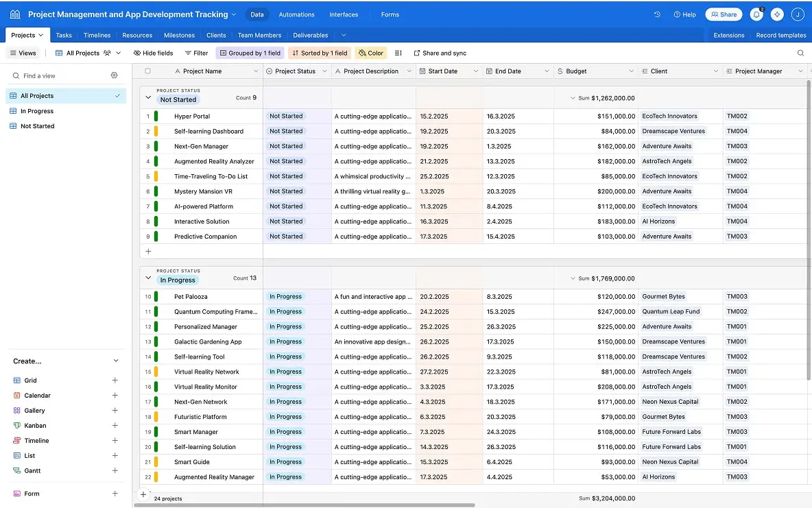The width and height of the screenshot is (812, 508).
Task: Toggle the select-all records checkbox
Action: (x=147, y=71)
